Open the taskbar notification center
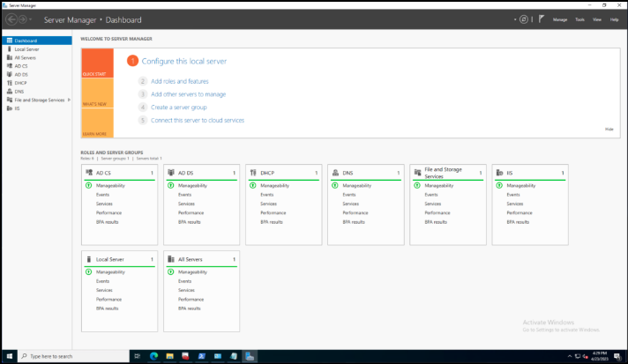This screenshot has width=628, height=364. [x=617, y=356]
